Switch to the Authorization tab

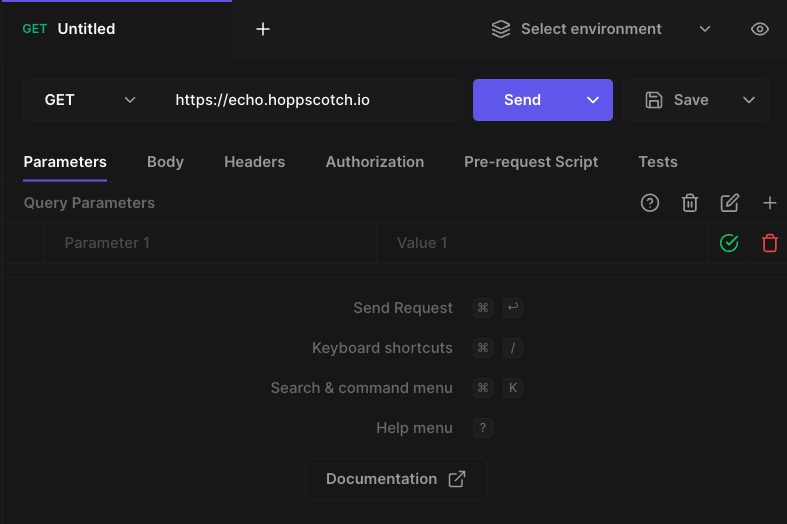pyautogui.click(x=374, y=162)
